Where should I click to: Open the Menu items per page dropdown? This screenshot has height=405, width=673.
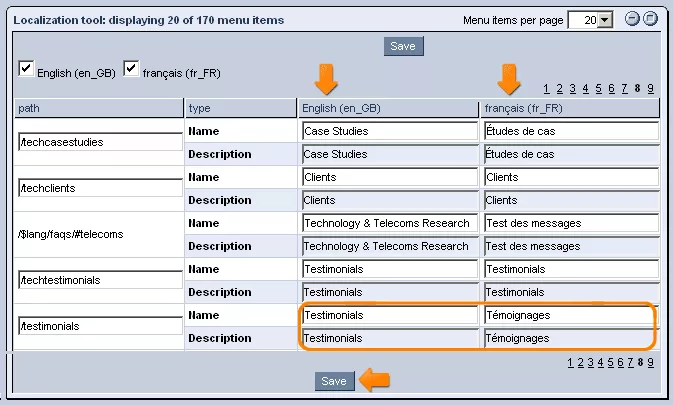pyautogui.click(x=605, y=20)
